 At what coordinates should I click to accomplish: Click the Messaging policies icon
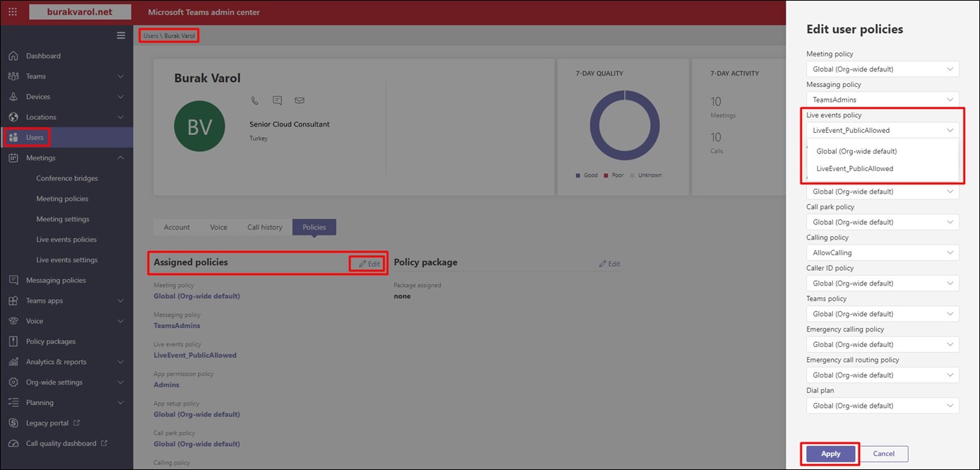pos(13,281)
